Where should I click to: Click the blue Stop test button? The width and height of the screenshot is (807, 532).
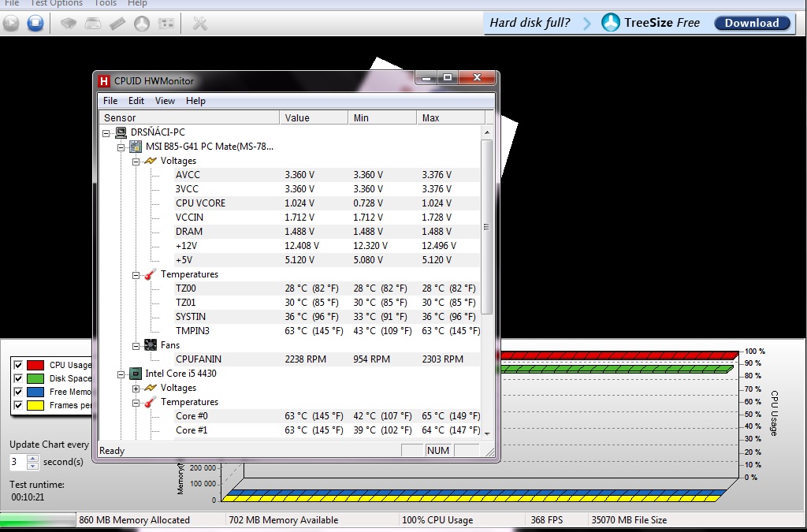pyautogui.click(x=35, y=23)
